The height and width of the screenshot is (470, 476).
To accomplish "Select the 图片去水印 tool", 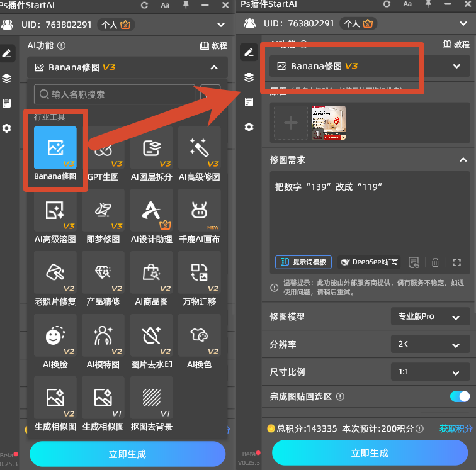I will click(x=152, y=335).
